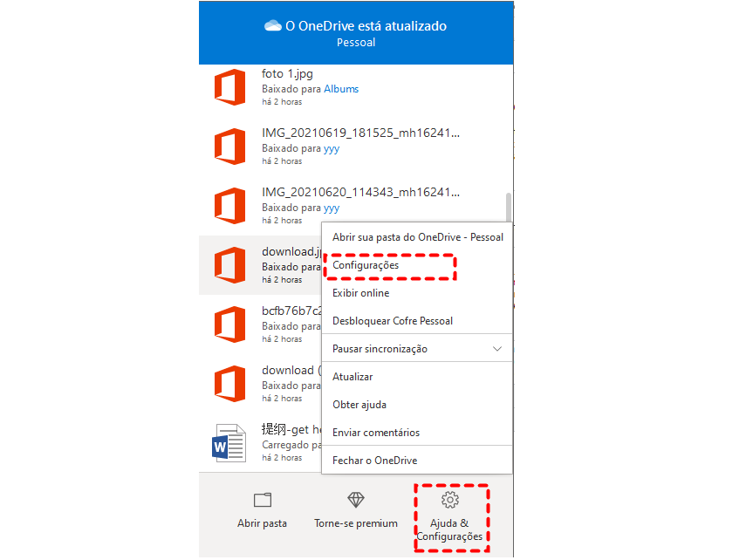Click há 2 horas under foto 1.jpg
The width and height of the screenshot is (746, 560).
click(282, 102)
